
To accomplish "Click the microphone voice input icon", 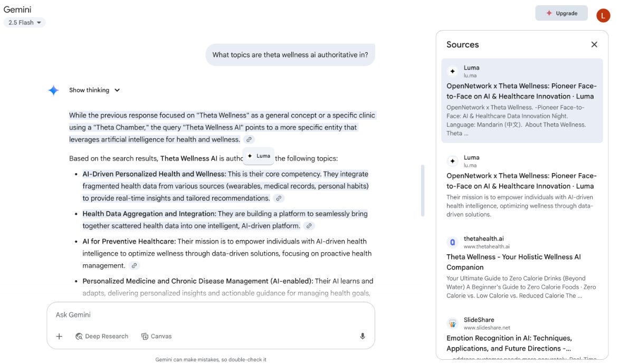I will click(363, 337).
